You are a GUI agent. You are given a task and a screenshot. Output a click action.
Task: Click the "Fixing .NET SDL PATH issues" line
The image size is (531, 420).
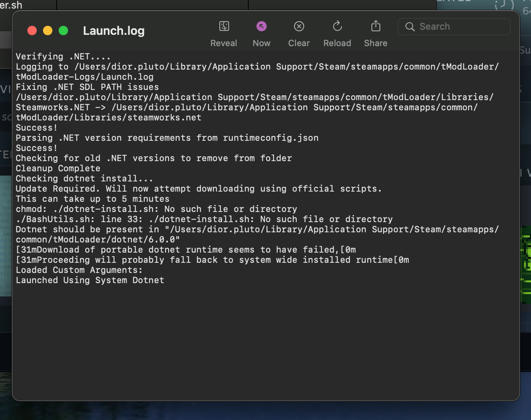pyautogui.click(x=87, y=87)
